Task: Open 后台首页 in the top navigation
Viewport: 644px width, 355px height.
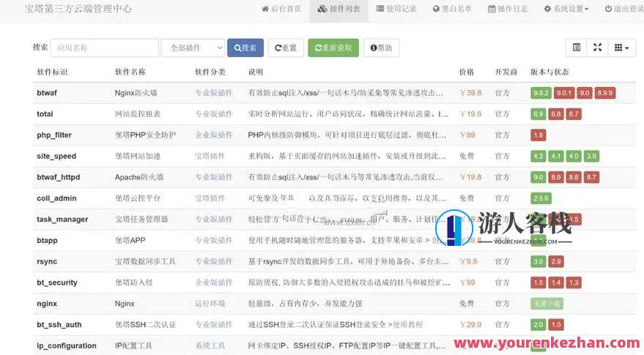Action: [x=282, y=9]
